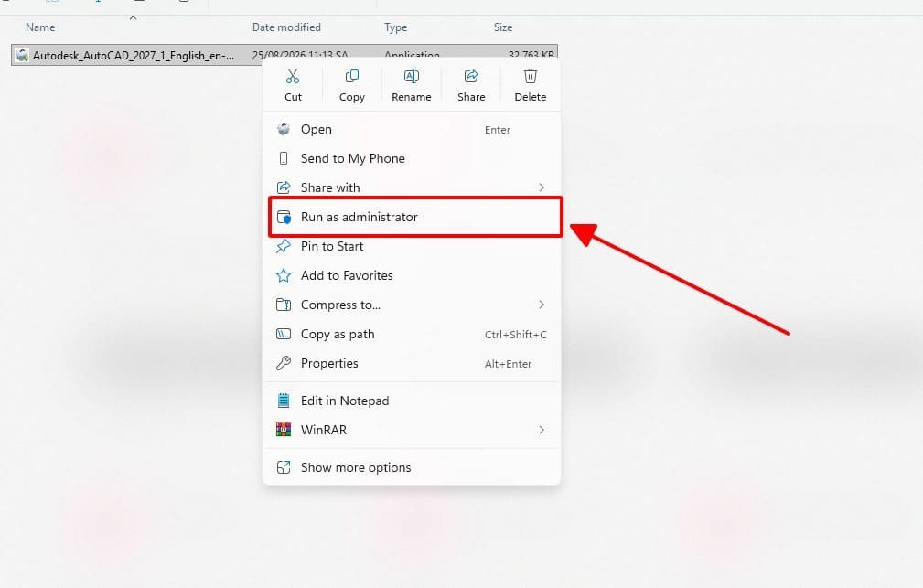Expand the Share with submenu arrow
Screen dimensions: 923x588
point(542,187)
